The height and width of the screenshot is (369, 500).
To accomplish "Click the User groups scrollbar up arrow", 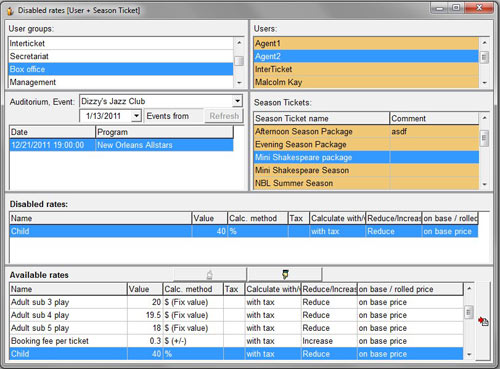I will click(x=239, y=42).
